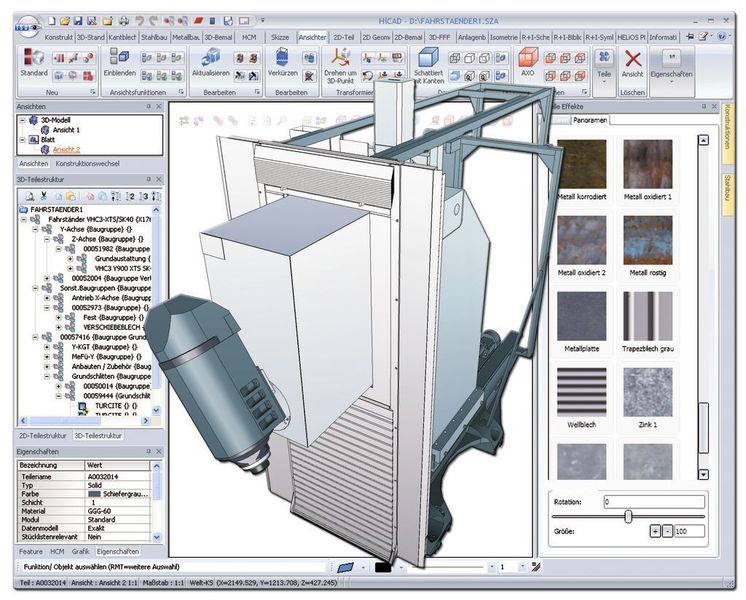Click the red parallelogram icon in quick access toolbar

pyautogui.click(x=198, y=21)
